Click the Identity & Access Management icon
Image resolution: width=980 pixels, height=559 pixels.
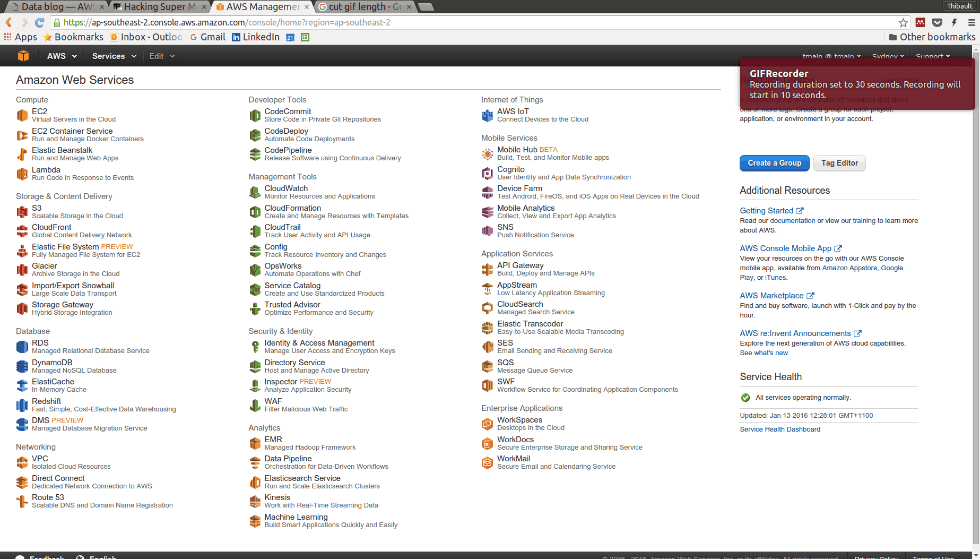[x=255, y=347]
